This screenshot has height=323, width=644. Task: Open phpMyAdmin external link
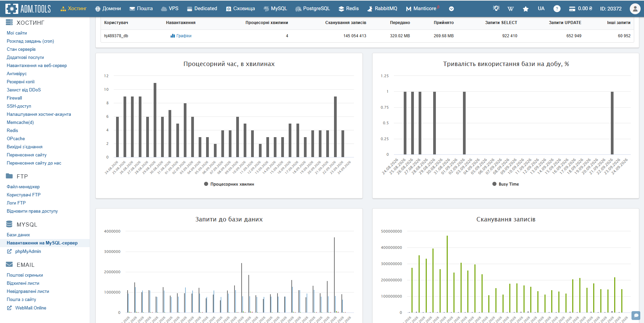point(24,251)
